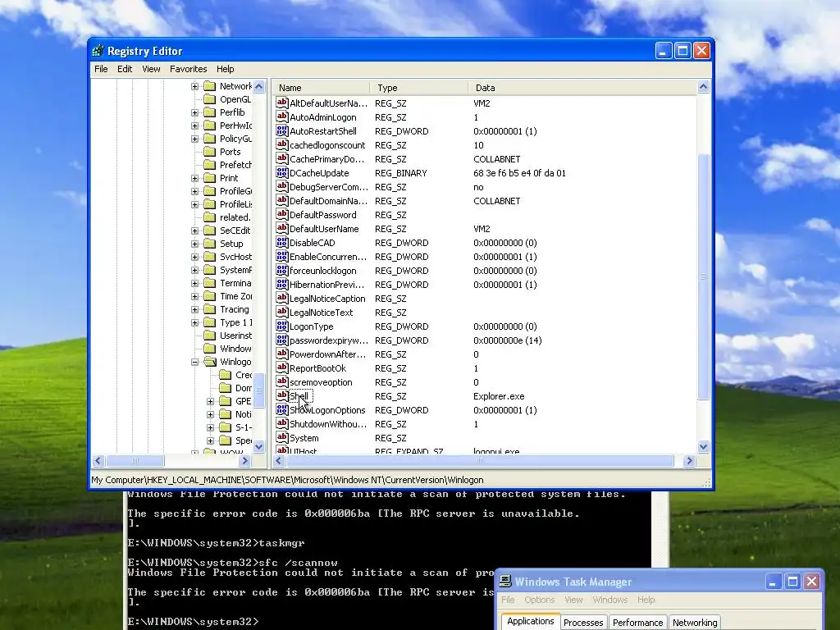
Task: Minimize the Windows Task Manager window
Action: [x=773, y=582]
